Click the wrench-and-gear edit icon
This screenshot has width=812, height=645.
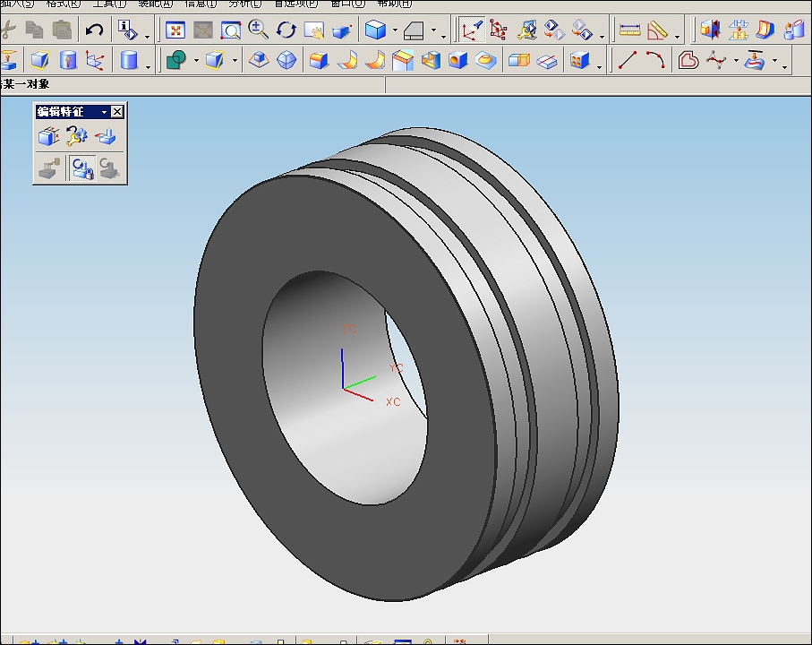coord(77,137)
